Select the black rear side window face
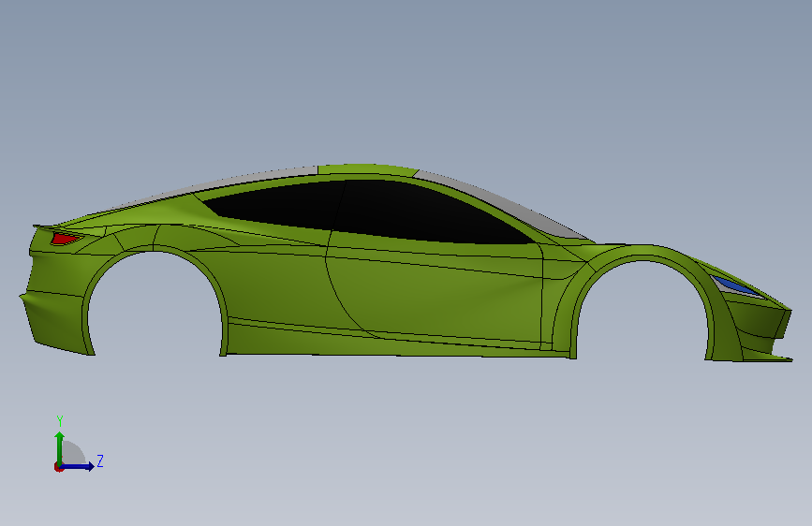This screenshot has height=526, width=812. pos(280,204)
